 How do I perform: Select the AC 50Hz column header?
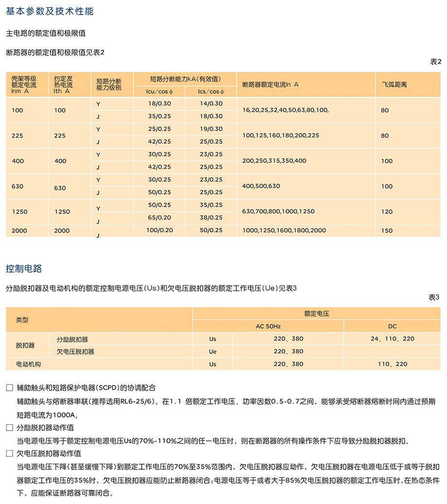click(x=268, y=326)
